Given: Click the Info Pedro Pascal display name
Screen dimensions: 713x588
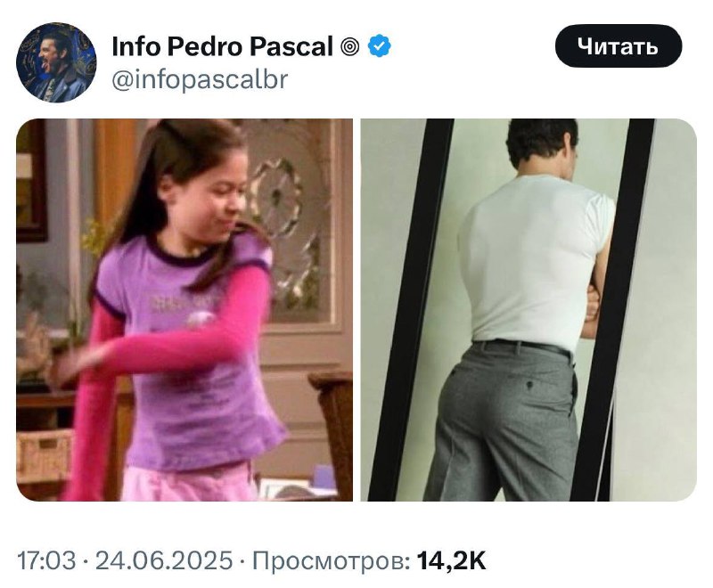Looking at the screenshot, I should [222, 46].
